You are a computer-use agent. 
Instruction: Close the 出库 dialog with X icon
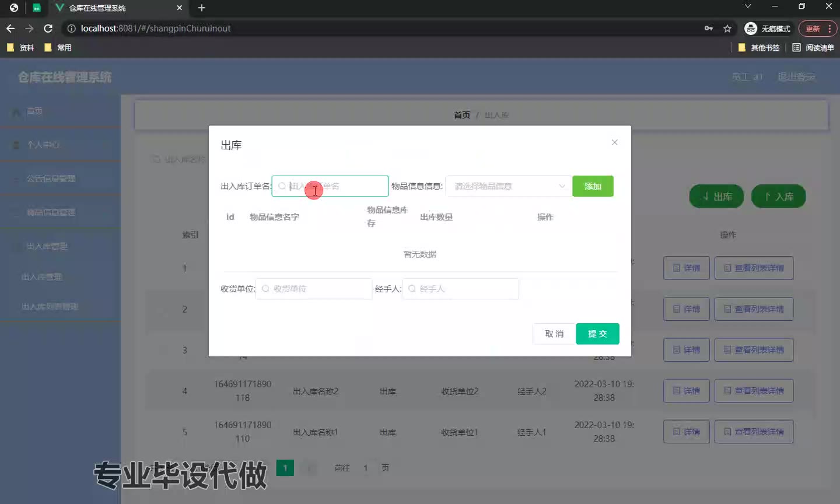coord(614,142)
